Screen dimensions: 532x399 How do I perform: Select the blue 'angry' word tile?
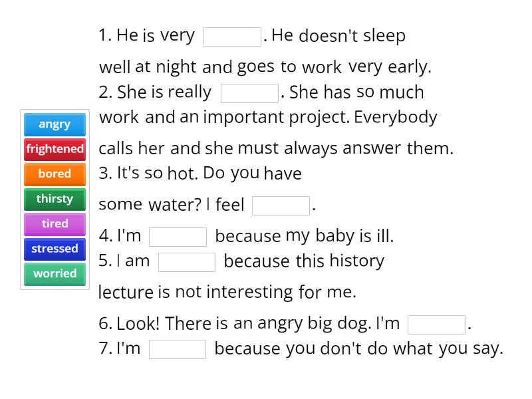(x=54, y=124)
